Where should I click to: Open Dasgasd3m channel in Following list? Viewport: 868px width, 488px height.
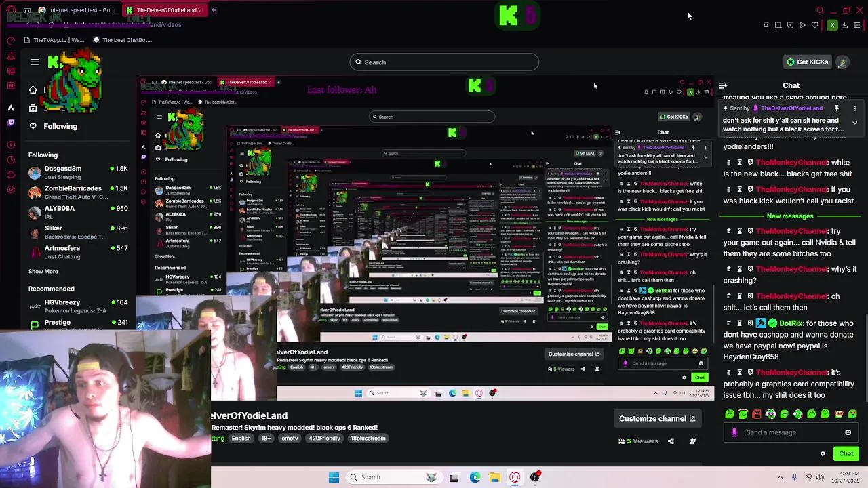click(x=78, y=173)
